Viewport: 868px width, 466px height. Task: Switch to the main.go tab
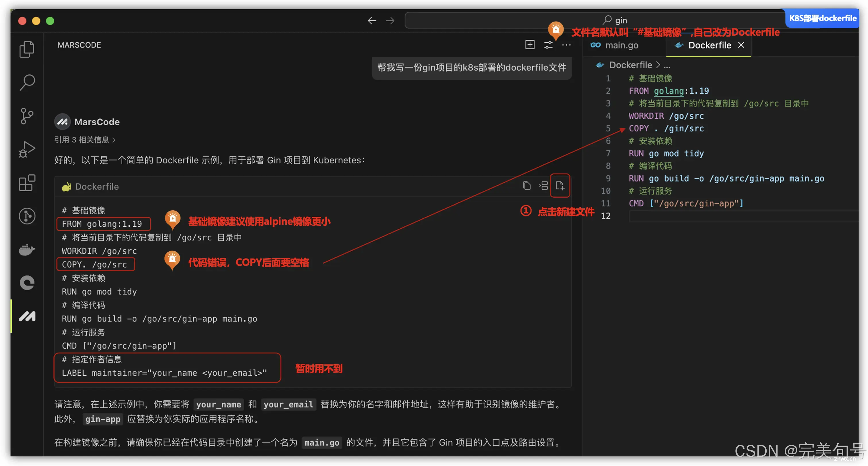click(x=615, y=45)
